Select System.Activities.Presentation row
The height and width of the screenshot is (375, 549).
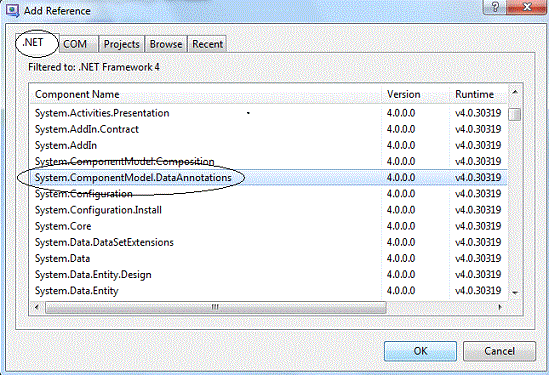[x=269, y=113]
